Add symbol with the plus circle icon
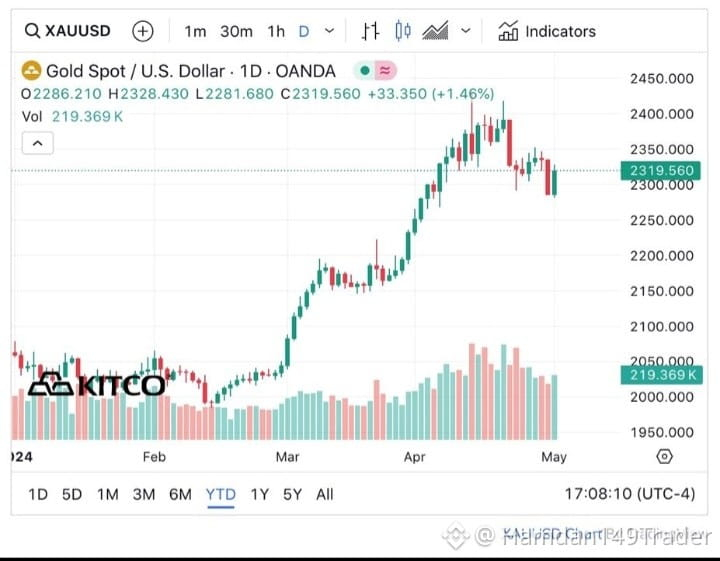Viewport: 720px width, 561px height. tap(143, 31)
